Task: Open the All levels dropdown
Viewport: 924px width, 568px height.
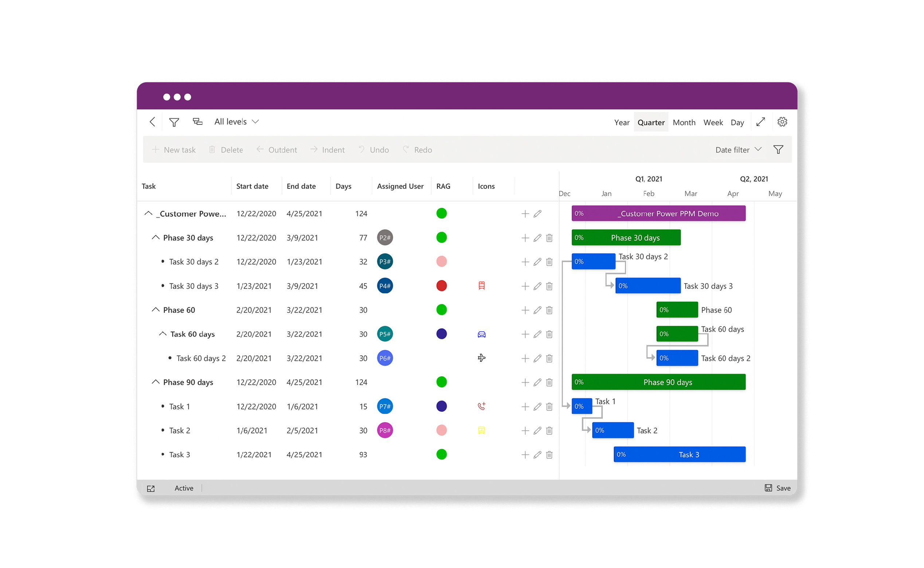Action: point(236,122)
